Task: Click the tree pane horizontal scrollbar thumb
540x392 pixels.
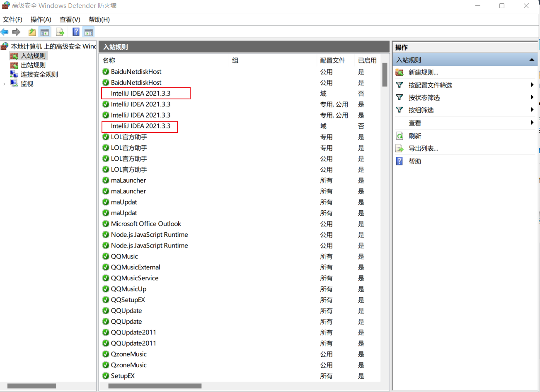Action: [31, 386]
